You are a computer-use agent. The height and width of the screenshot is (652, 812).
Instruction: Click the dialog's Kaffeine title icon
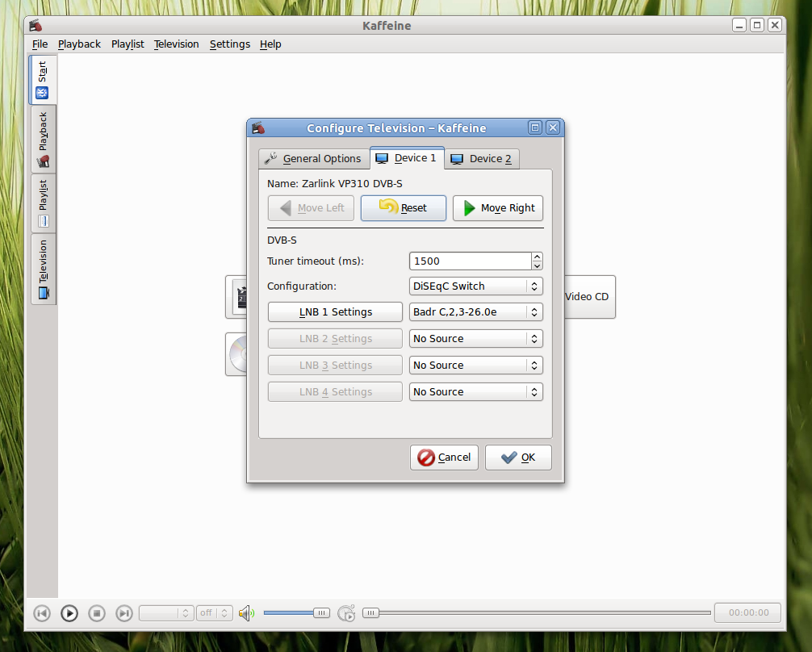tap(258, 128)
